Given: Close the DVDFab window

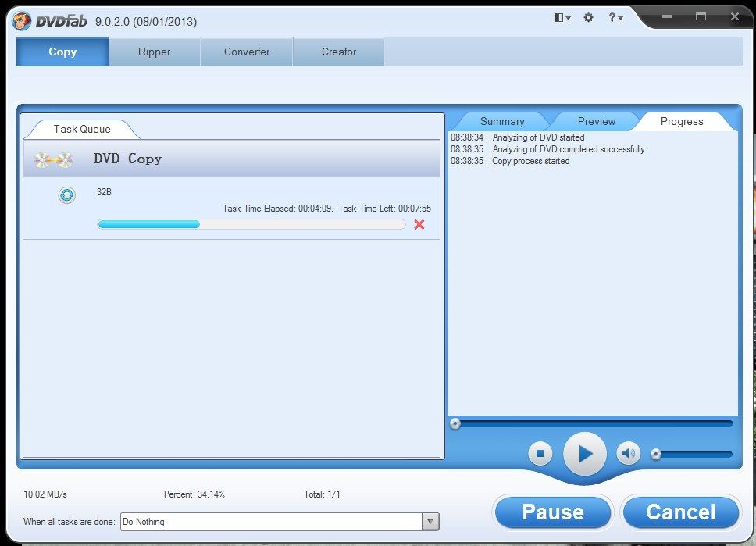Looking at the screenshot, I should pyautogui.click(x=735, y=17).
